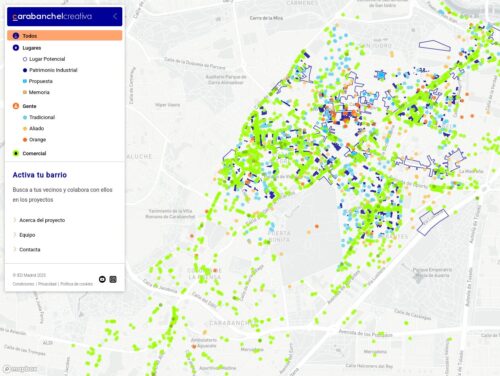Screen dimensions: 500x376
Task: Select the Memoria filter item
Action: (x=36, y=92)
